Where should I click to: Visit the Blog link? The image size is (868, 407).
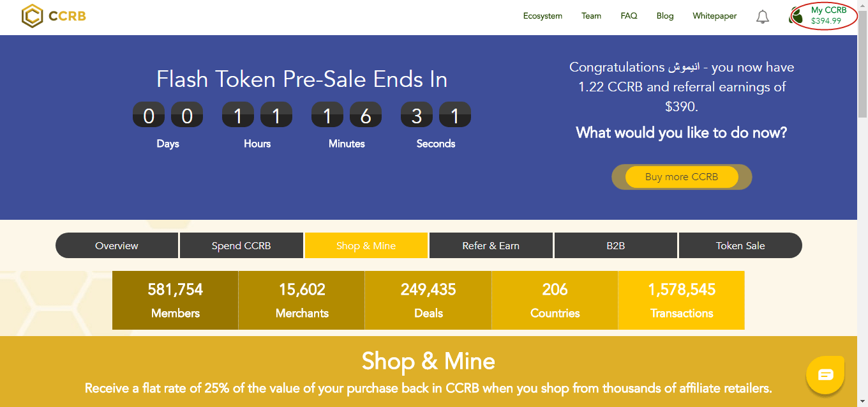665,16
